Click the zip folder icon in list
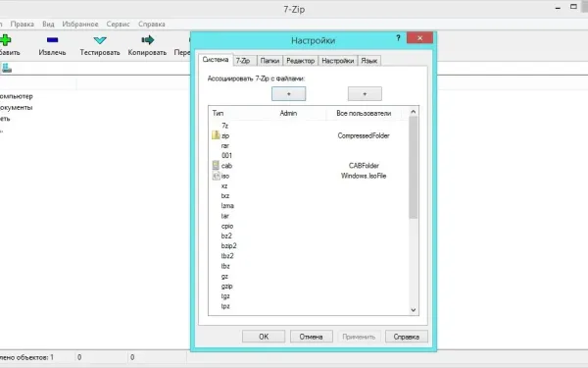 click(216, 135)
